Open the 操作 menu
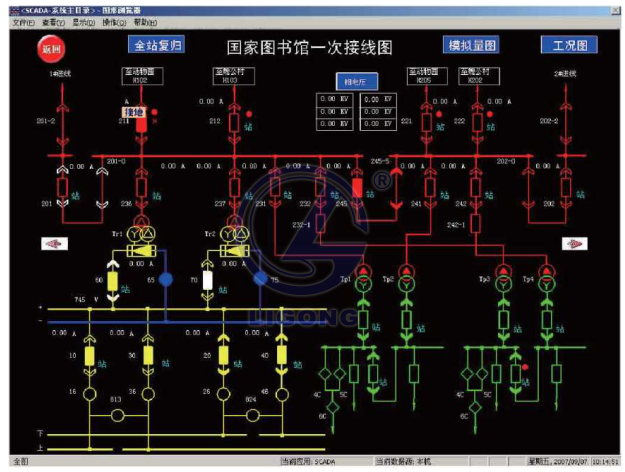 (114, 21)
